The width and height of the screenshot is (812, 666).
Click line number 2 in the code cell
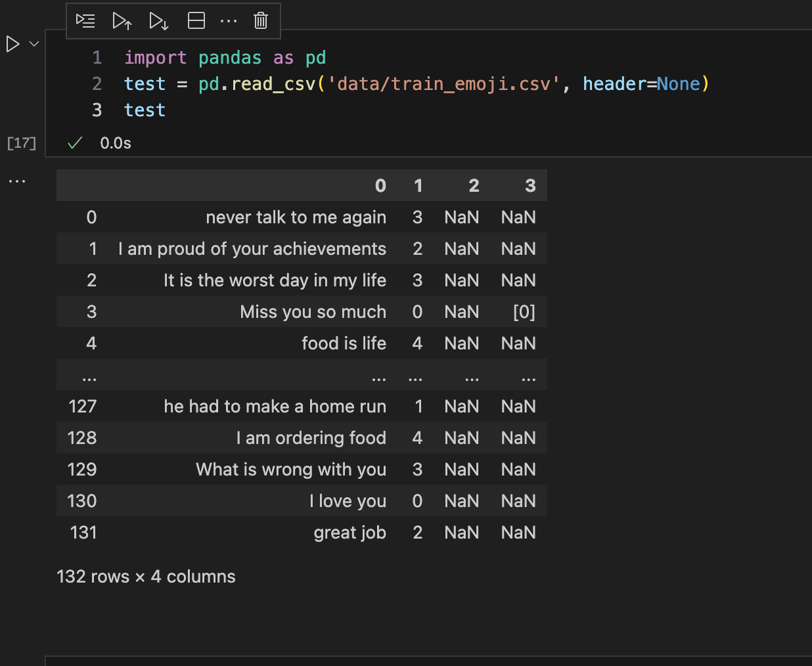[x=97, y=83]
